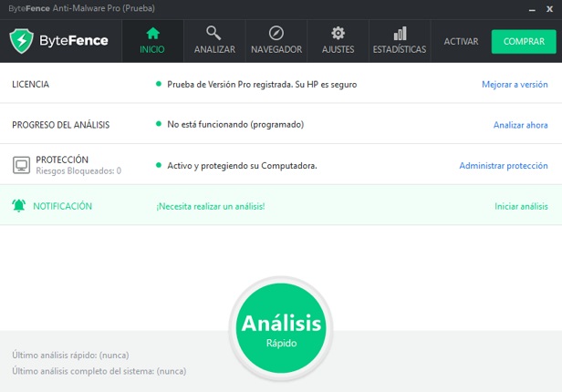Click the Riesgos Bloqueados: 0 text
The width and height of the screenshot is (562, 392).
78,170
